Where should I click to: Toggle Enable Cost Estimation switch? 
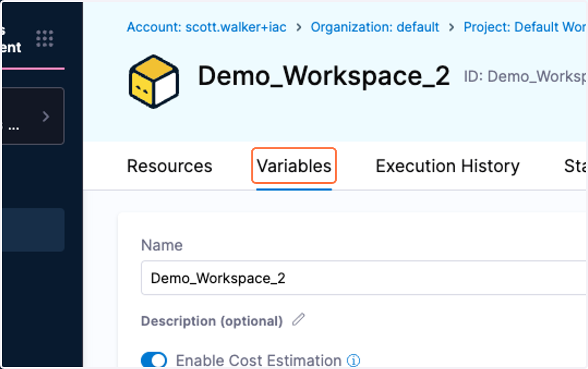(x=154, y=361)
